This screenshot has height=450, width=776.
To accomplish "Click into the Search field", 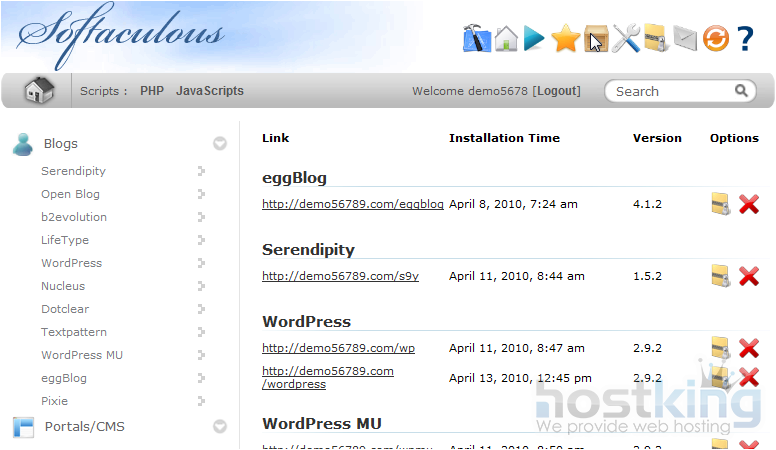I will (672, 91).
